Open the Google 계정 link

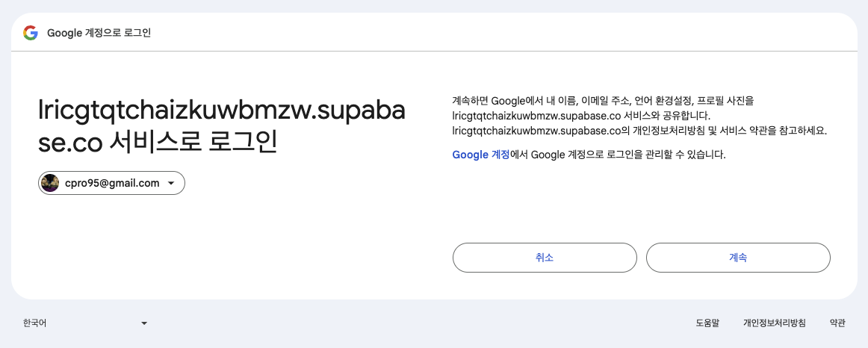(x=481, y=155)
